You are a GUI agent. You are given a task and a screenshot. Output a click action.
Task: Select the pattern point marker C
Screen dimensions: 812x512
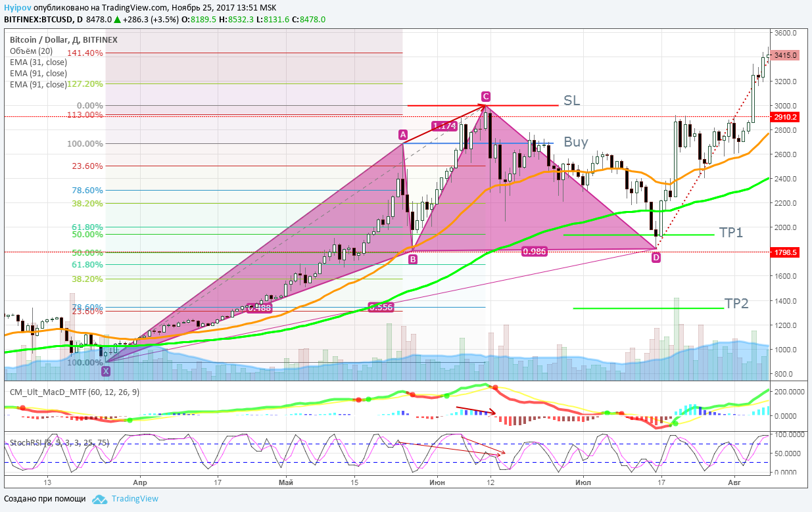click(485, 96)
